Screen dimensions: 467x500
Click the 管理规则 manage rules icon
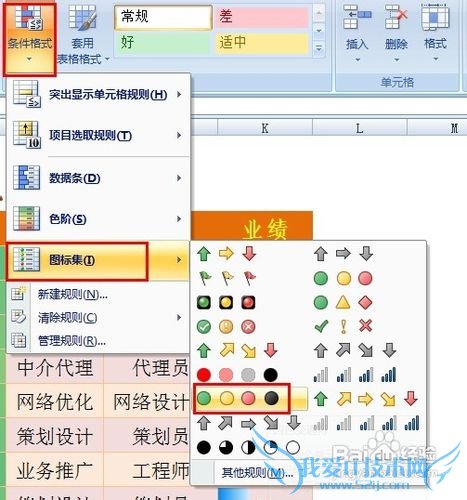tap(18, 340)
